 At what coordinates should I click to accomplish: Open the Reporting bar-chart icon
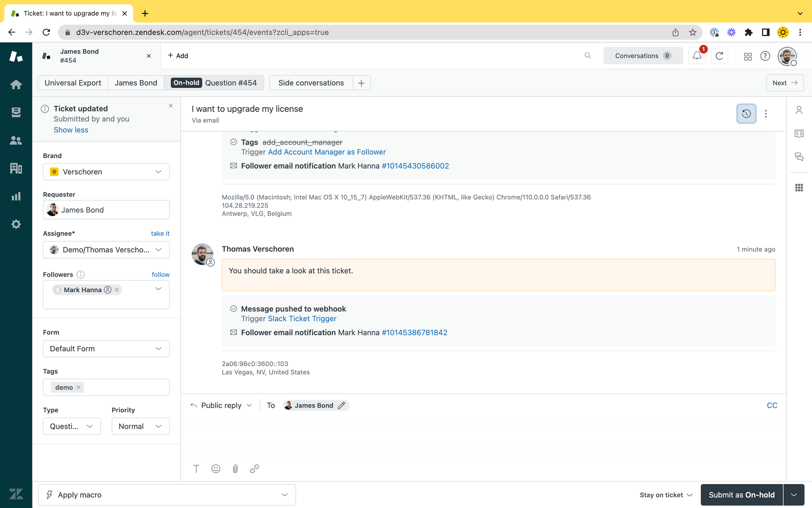coord(16,197)
